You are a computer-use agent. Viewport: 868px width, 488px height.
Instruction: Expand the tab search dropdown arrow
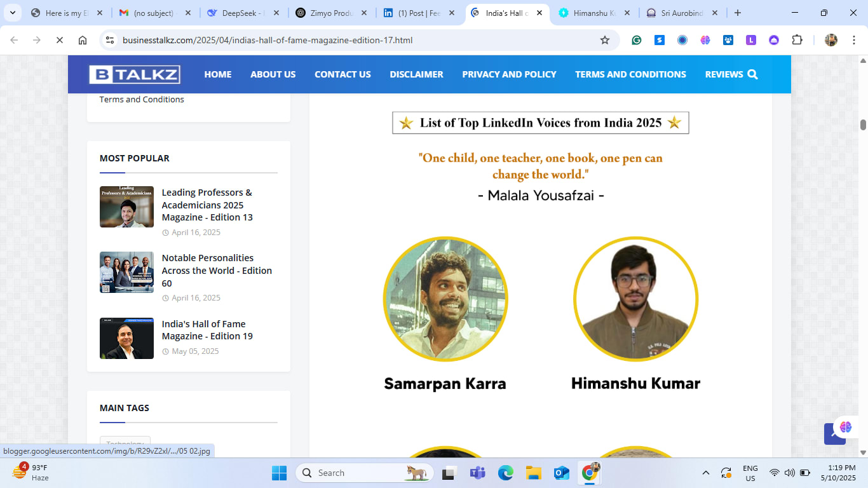12,13
